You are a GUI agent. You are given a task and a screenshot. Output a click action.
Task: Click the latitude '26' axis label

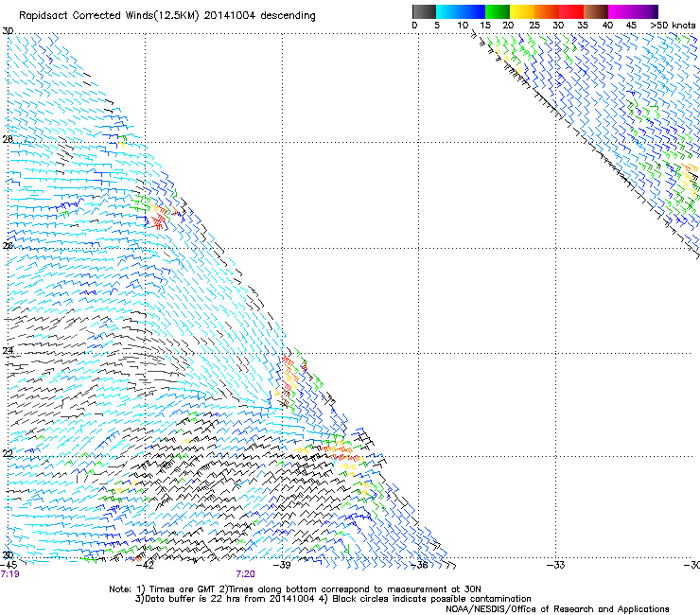tap(8, 246)
